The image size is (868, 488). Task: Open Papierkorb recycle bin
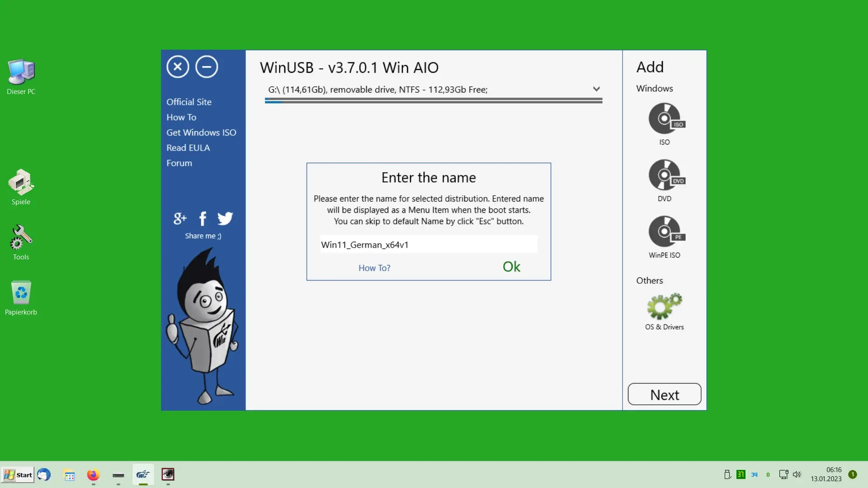(x=21, y=298)
